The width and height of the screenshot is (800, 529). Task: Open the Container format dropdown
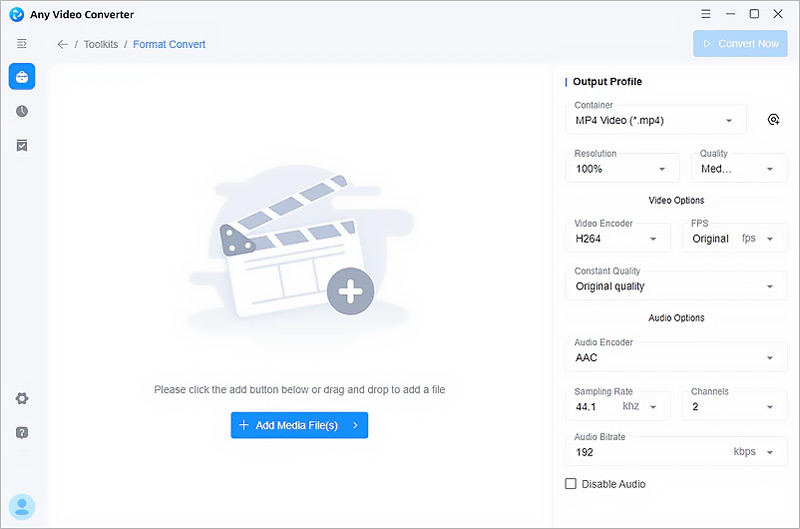click(x=656, y=120)
